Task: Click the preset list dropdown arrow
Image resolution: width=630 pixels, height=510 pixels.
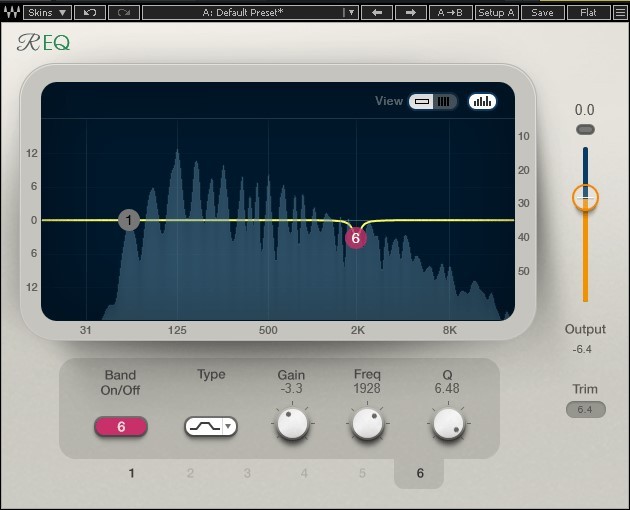Action: (x=351, y=12)
